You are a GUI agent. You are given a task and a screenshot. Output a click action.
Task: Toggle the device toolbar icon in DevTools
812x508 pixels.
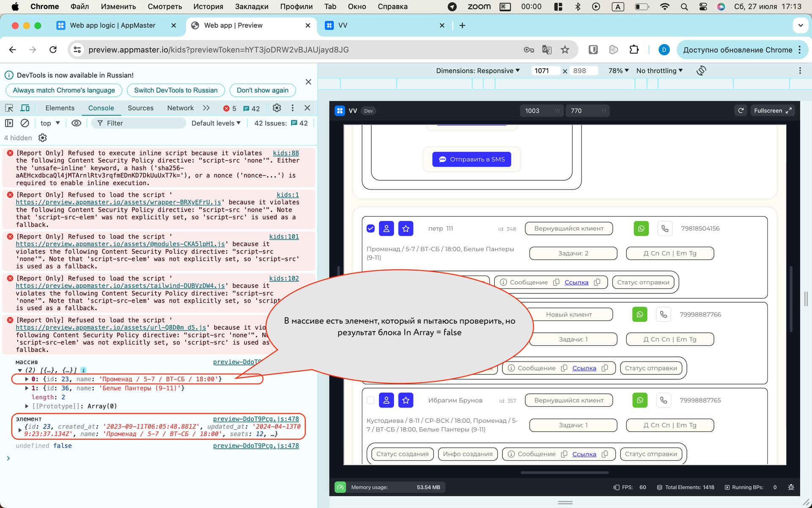coord(25,108)
